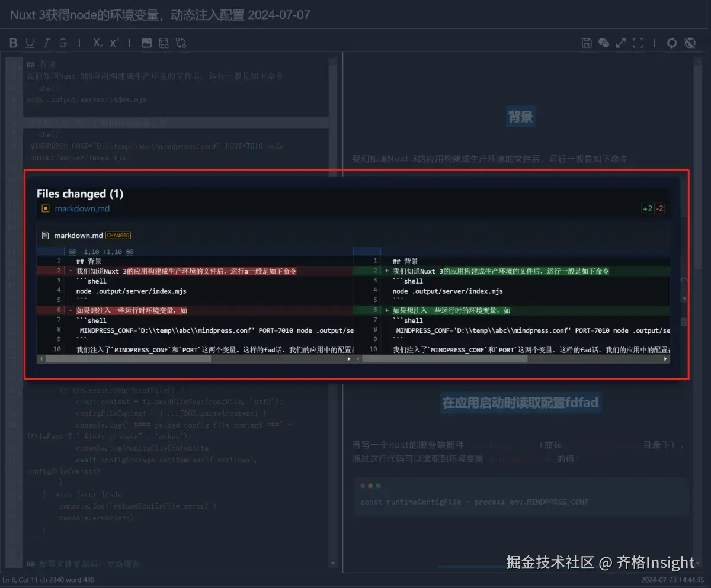This screenshot has height=588, width=711.
Task: Click right diff line 8 with MINDPRESS_CONF
Action: (x=511, y=330)
